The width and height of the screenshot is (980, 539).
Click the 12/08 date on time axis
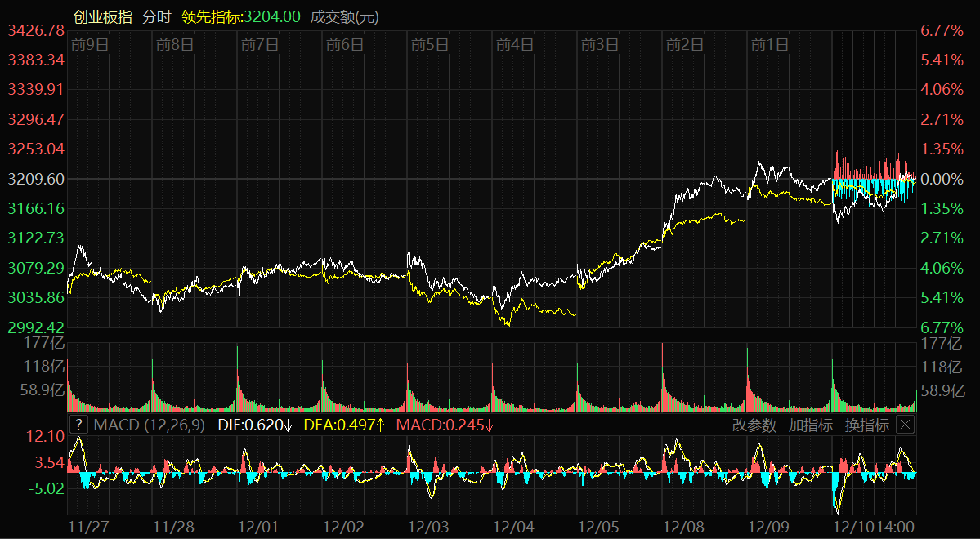click(683, 527)
